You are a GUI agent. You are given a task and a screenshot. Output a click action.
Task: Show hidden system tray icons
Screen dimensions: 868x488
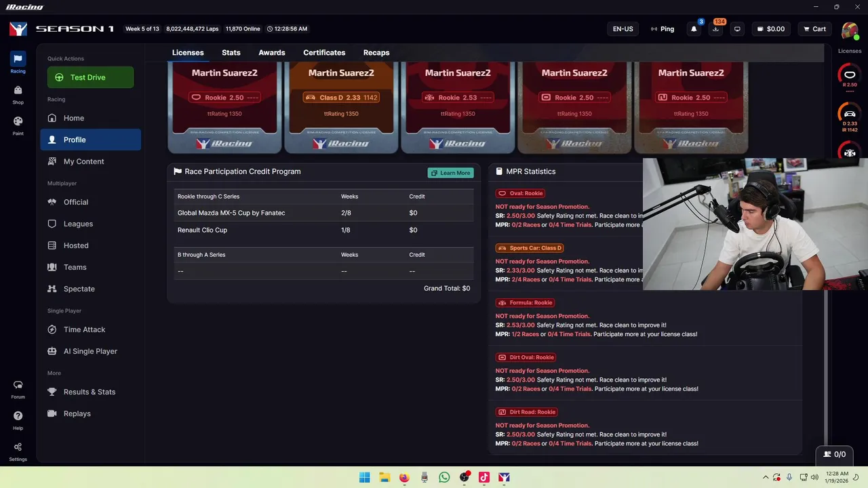766,477
